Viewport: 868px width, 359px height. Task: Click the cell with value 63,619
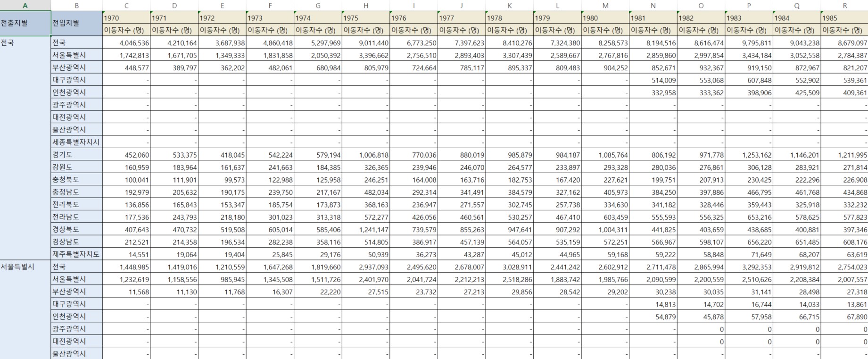click(x=844, y=254)
